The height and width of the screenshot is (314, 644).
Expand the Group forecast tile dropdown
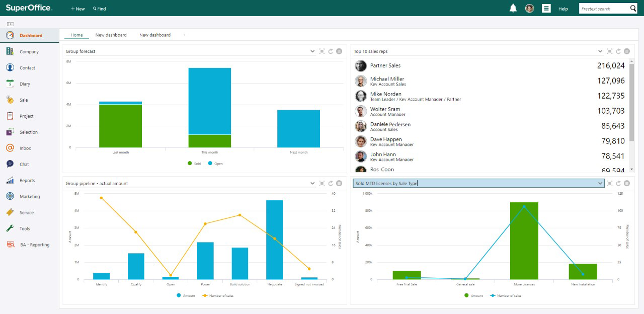click(x=312, y=51)
